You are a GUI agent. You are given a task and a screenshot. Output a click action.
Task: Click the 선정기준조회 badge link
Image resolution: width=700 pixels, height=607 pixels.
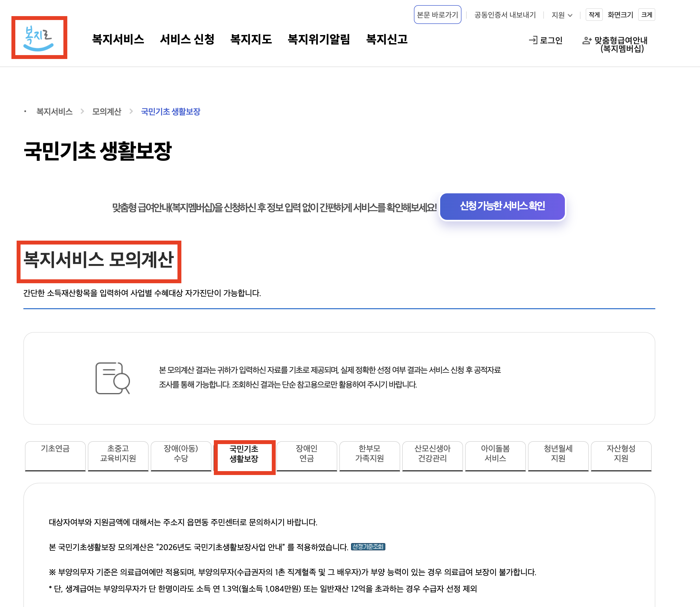[x=368, y=547]
